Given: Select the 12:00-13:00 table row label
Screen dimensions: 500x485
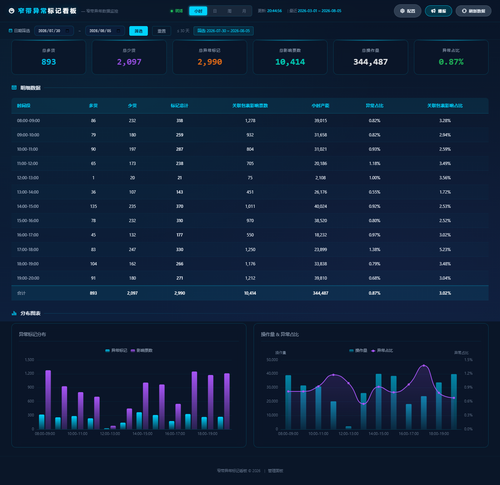Looking at the screenshot, I should pos(28,178).
